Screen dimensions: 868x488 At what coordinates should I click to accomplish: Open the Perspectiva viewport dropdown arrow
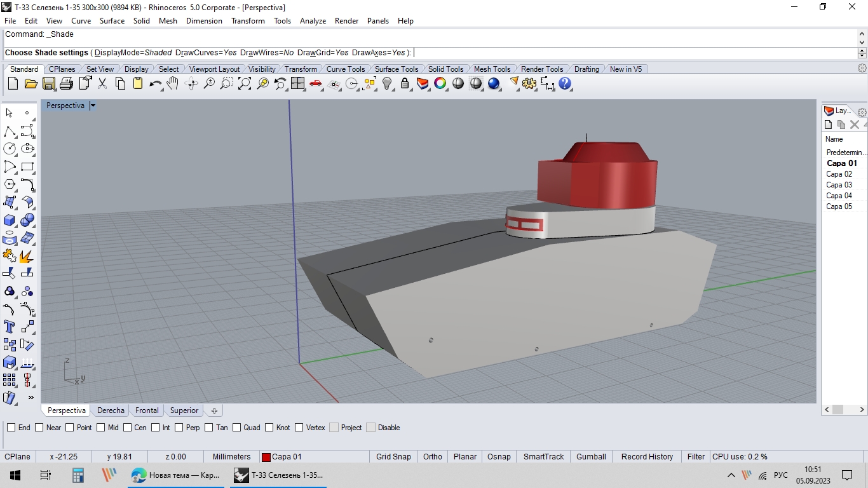(x=93, y=106)
